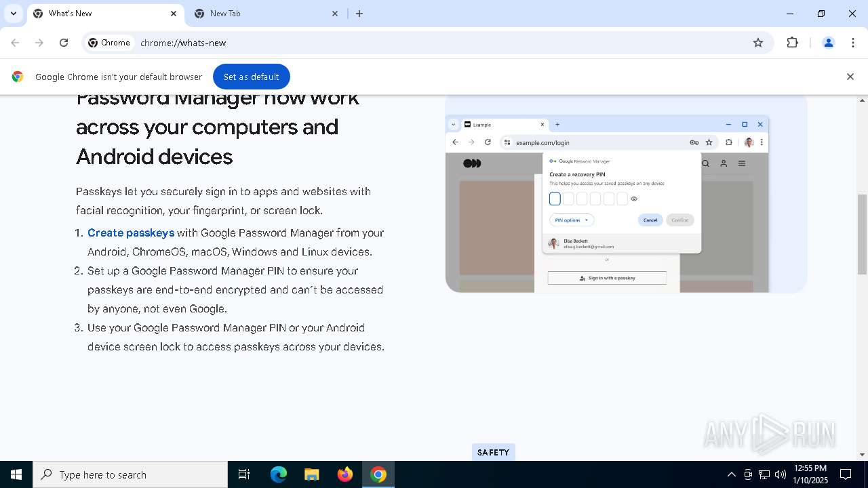This screenshot has height=488, width=868.
Task: Click the 'Passkeys let you securely sign in' paragraph
Action: pyautogui.click(x=223, y=201)
